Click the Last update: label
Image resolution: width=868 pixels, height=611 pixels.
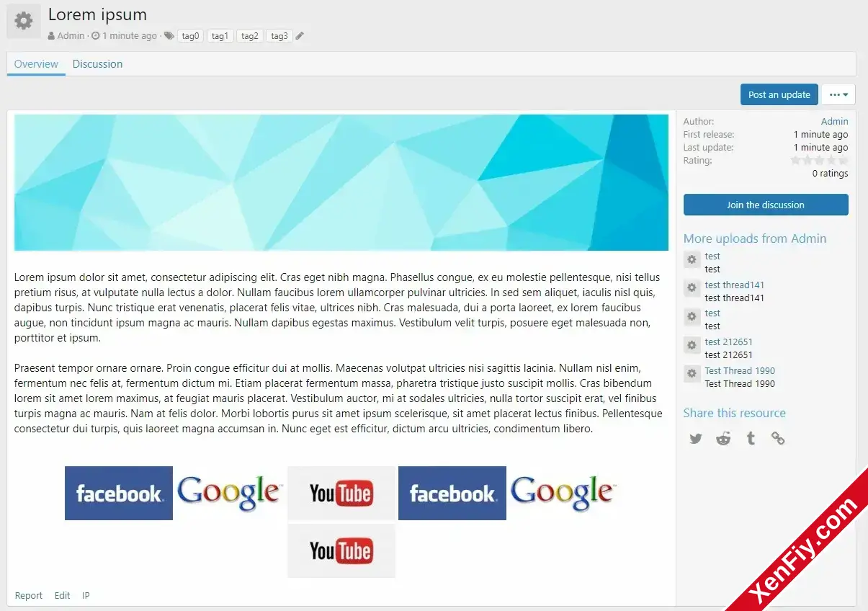pos(708,148)
